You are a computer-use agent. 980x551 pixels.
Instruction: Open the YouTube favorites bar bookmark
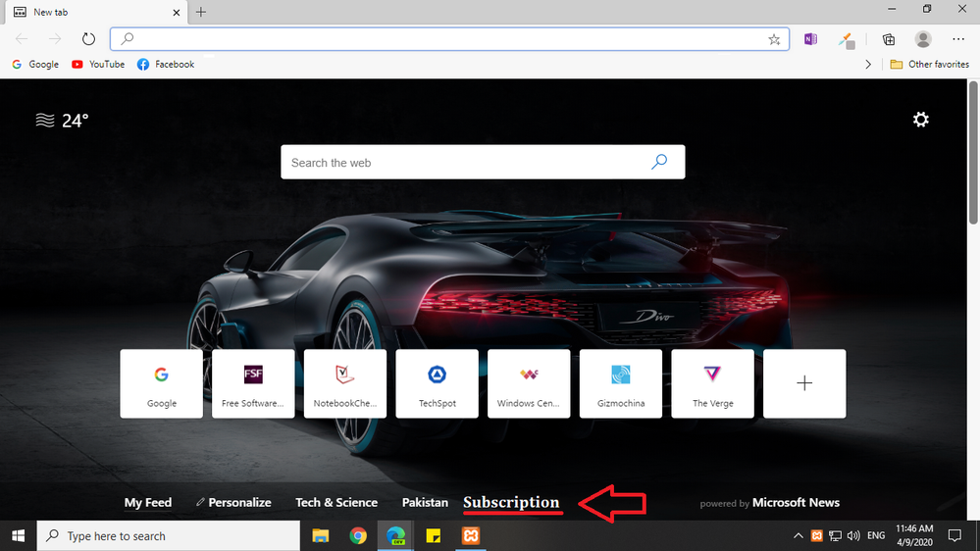tap(98, 65)
